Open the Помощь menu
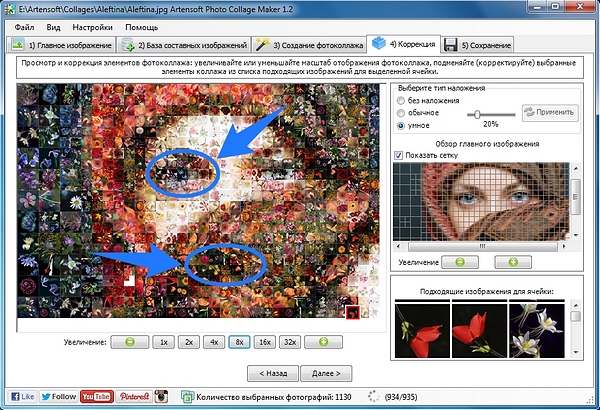This screenshot has height=410, width=600. (142, 28)
